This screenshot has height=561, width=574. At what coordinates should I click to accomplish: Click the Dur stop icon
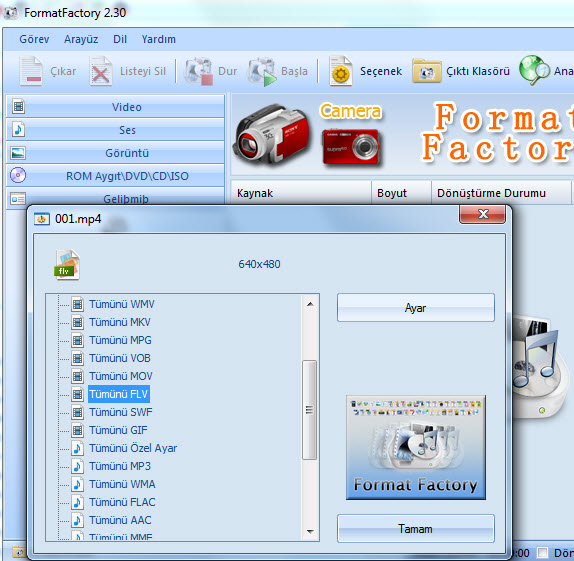pyautogui.click(x=198, y=71)
